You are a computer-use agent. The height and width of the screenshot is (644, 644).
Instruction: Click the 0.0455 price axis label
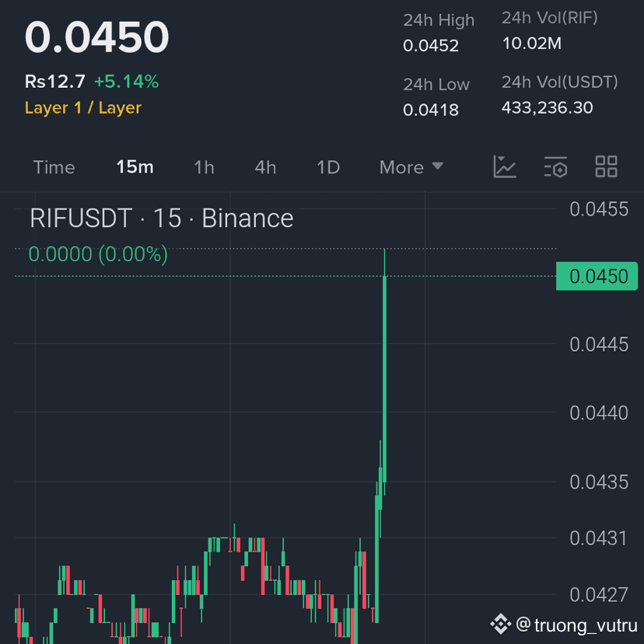point(599,209)
